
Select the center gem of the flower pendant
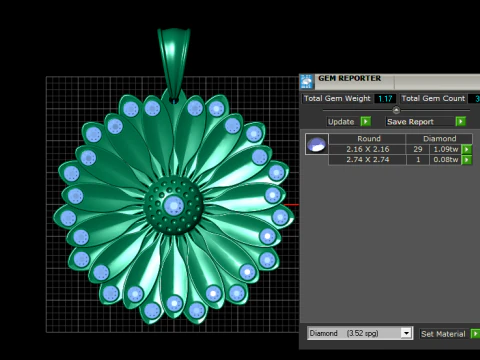(x=174, y=205)
